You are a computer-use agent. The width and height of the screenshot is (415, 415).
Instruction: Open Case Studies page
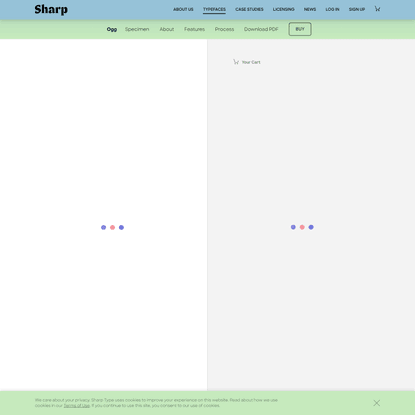[249, 9]
